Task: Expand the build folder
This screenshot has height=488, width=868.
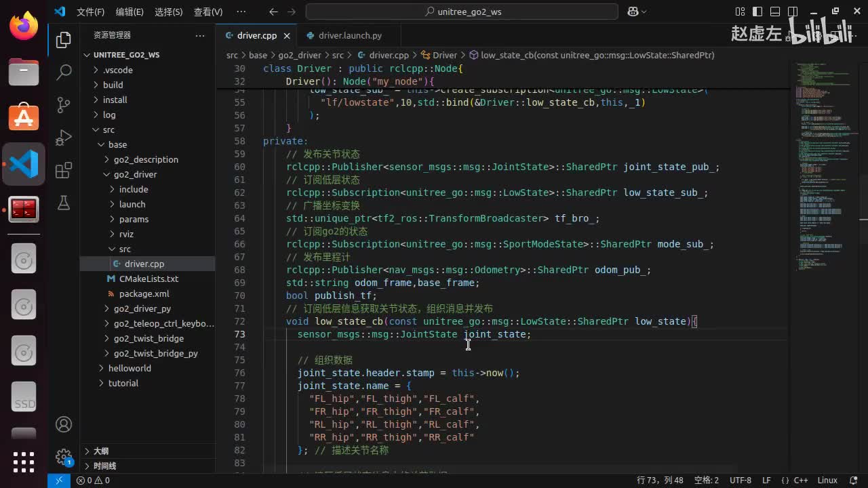Action: coord(148,85)
